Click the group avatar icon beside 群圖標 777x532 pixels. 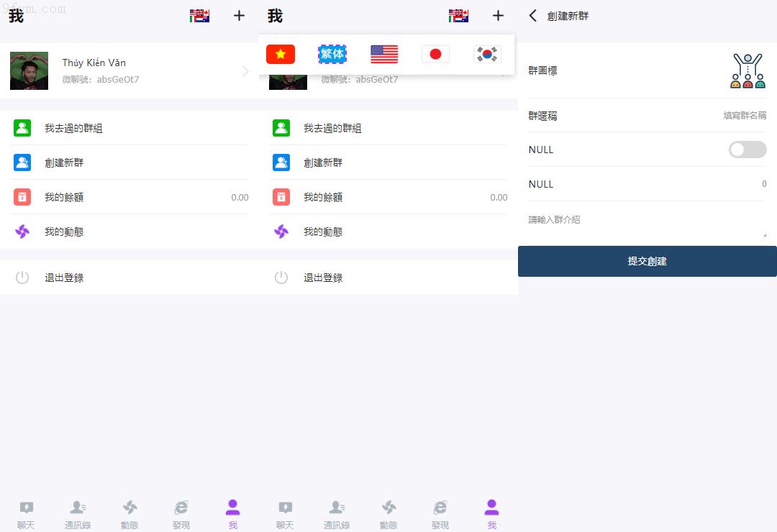point(747,70)
